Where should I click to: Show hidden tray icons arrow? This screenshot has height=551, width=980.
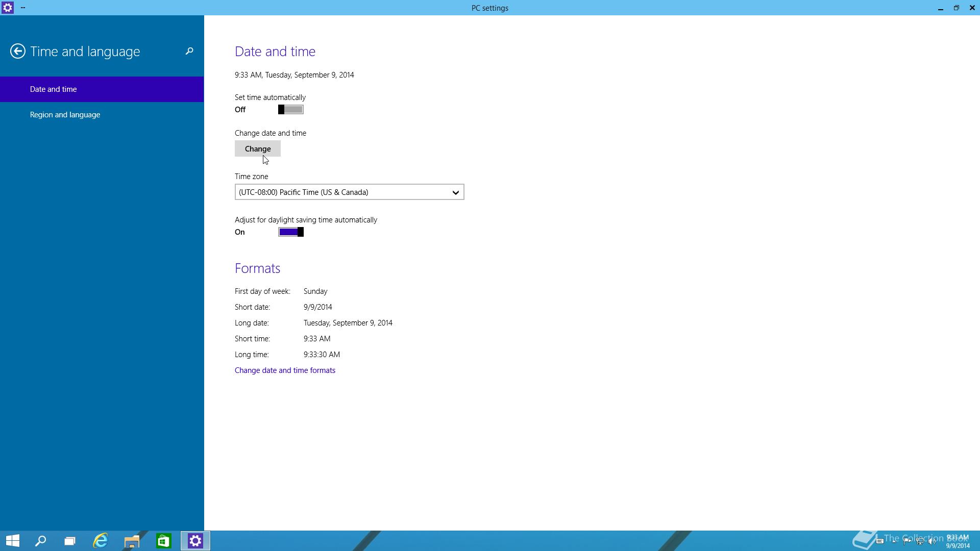894,541
